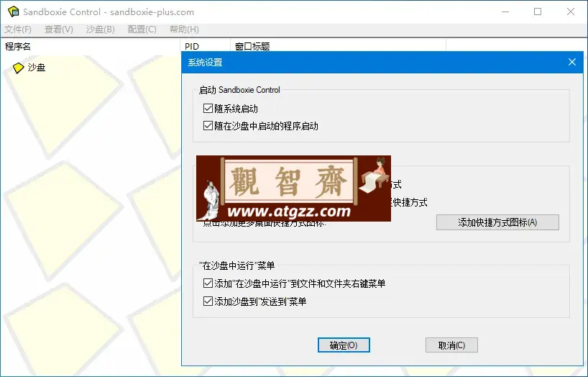The width and height of the screenshot is (588, 377).
Task: Open the 帮助(H) menu
Action: [x=184, y=29]
